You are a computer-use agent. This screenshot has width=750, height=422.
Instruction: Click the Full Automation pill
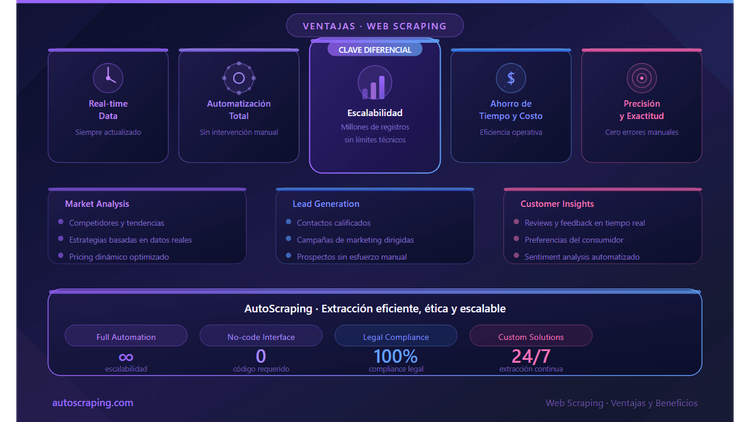point(126,336)
